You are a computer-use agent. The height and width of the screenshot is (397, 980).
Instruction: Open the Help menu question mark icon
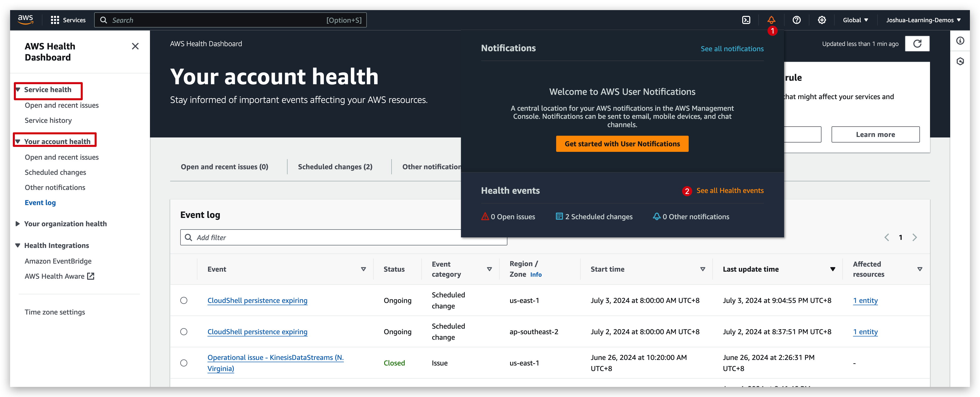coord(797,20)
